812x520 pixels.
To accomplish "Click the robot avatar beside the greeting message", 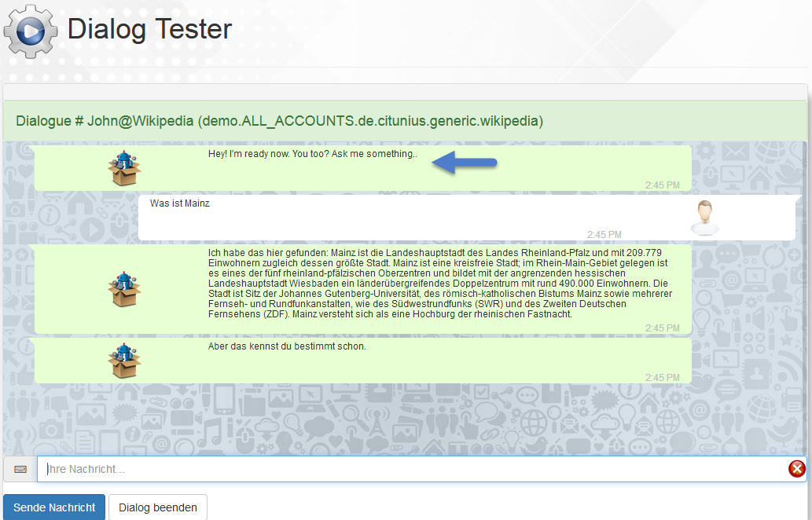I will [124, 168].
